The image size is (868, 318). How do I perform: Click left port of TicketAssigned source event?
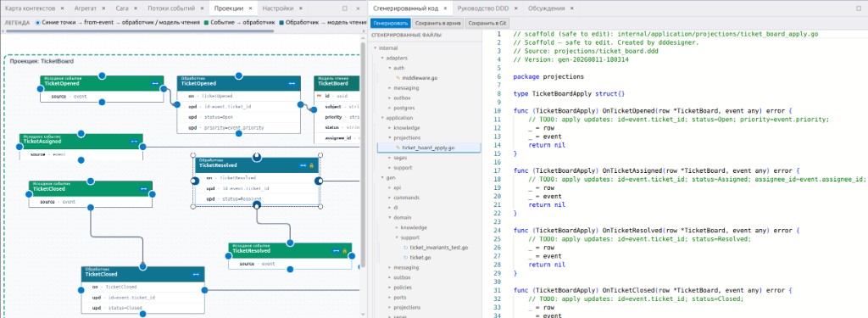(x=19, y=146)
